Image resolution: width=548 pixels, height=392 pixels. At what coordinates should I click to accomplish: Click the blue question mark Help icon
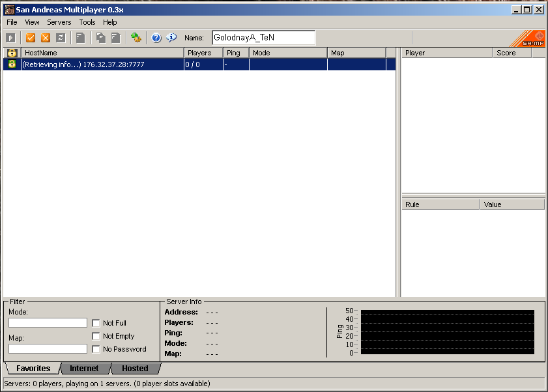click(x=156, y=38)
